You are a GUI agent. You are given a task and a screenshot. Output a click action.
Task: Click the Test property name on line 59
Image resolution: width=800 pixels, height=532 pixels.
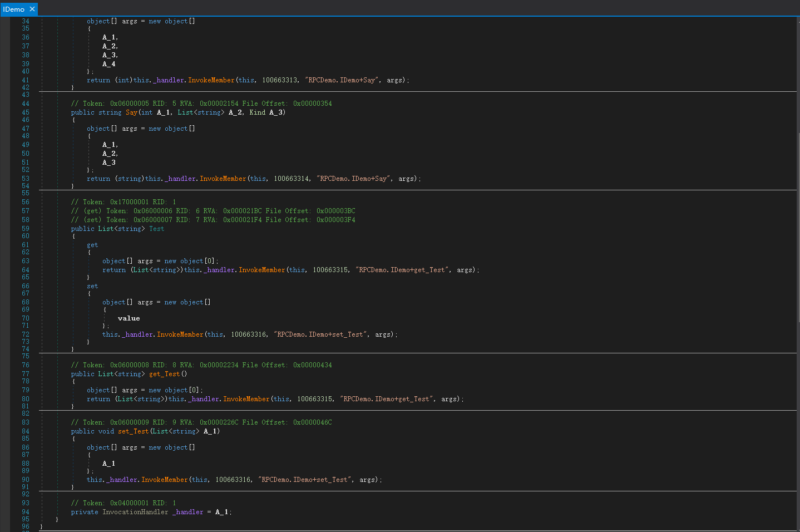click(x=156, y=229)
